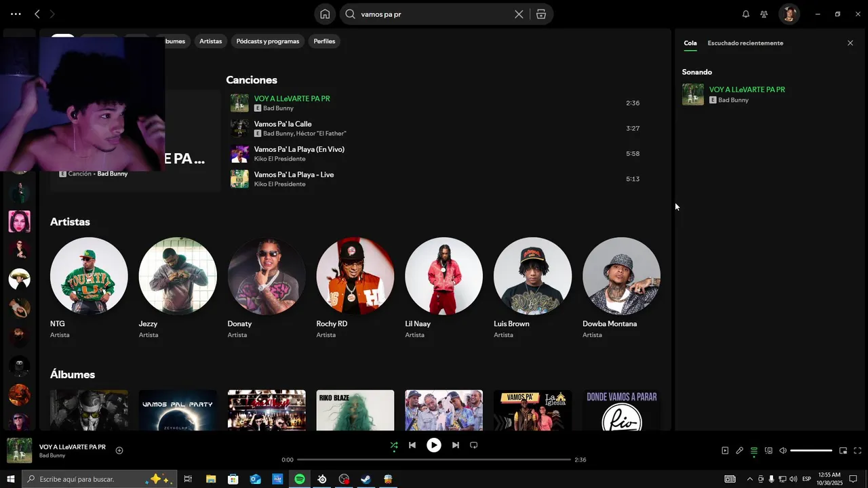Open the three-dot app menu
Screen dimensions: 868x488
pos(16,14)
